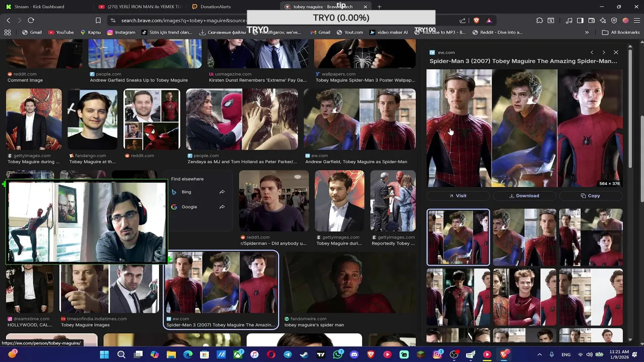
Task: Open Brave Rewards triangle icon
Action: (x=489, y=20)
